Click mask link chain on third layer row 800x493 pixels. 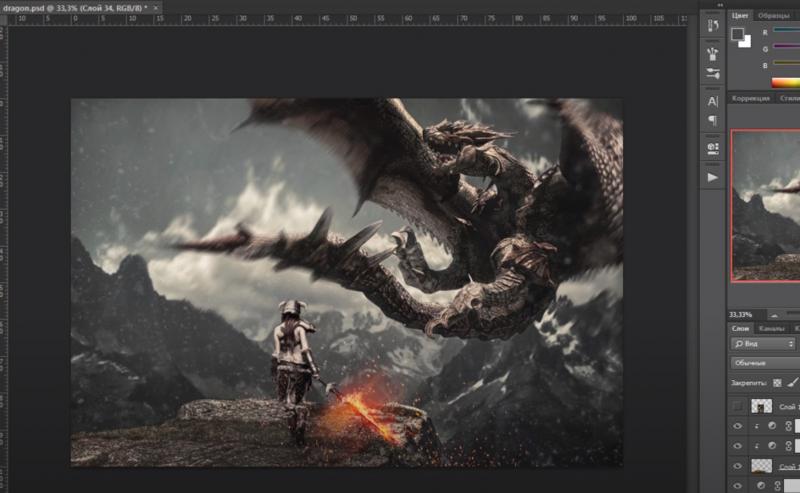[788, 446]
